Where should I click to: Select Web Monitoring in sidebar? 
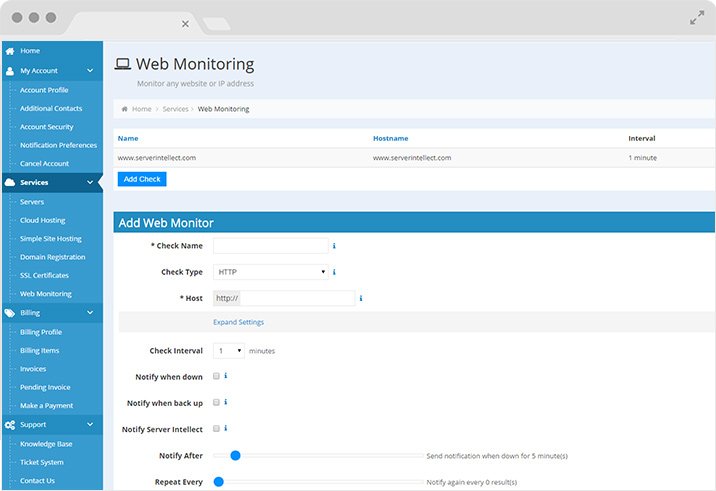(x=46, y=294)
